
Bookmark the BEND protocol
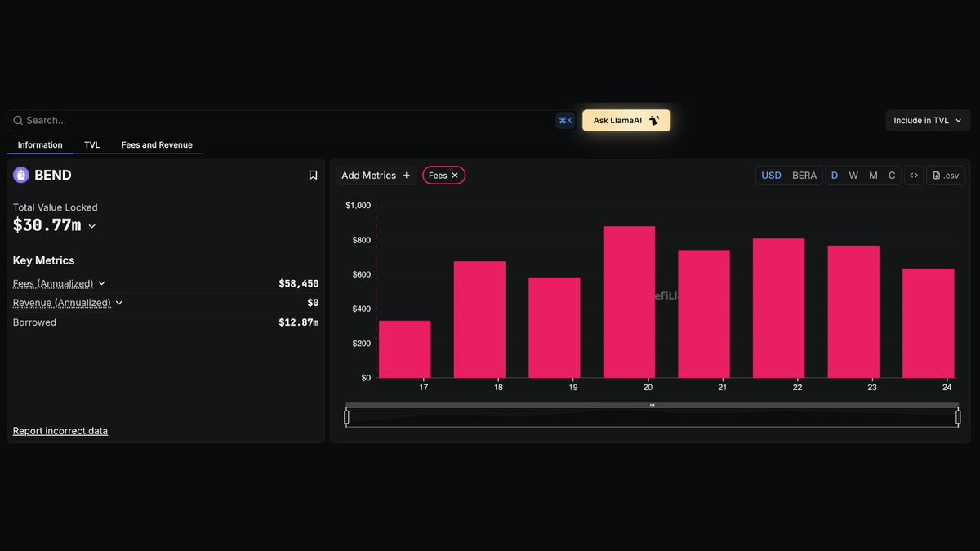point(313,176)
